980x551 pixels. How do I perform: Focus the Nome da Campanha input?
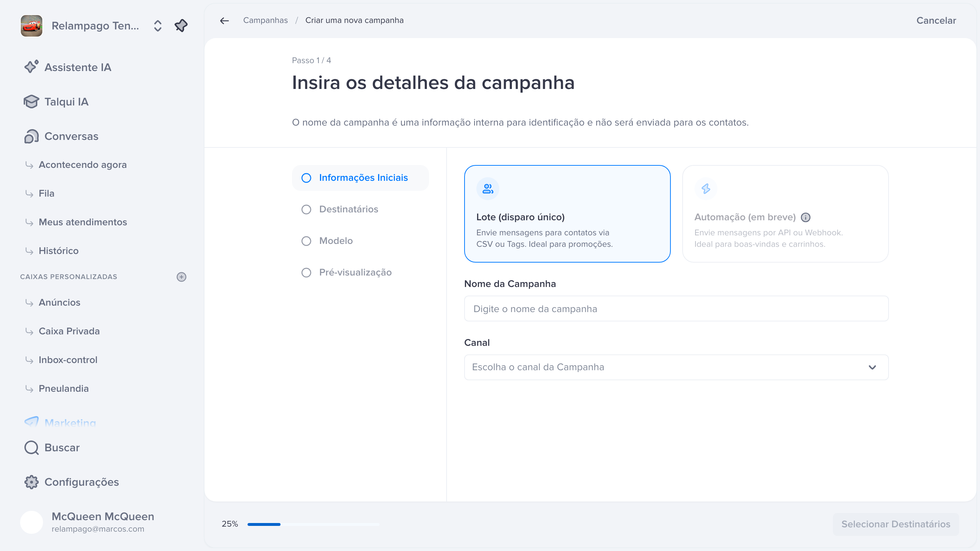click(676, 309)
